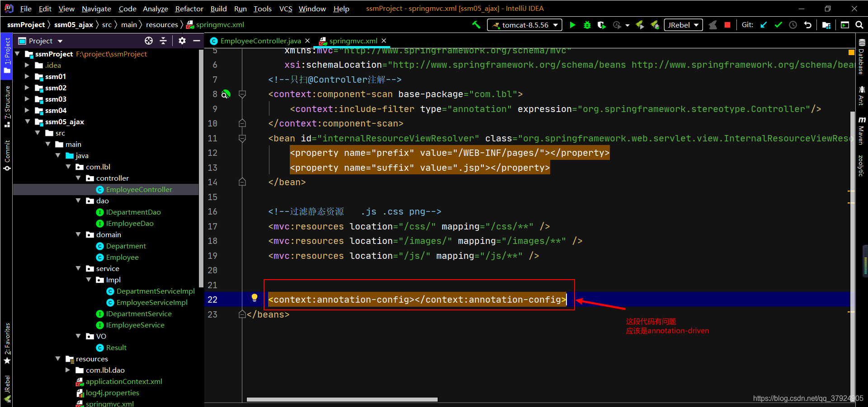Toggle the 1: Project tool window

pos(7,55)
